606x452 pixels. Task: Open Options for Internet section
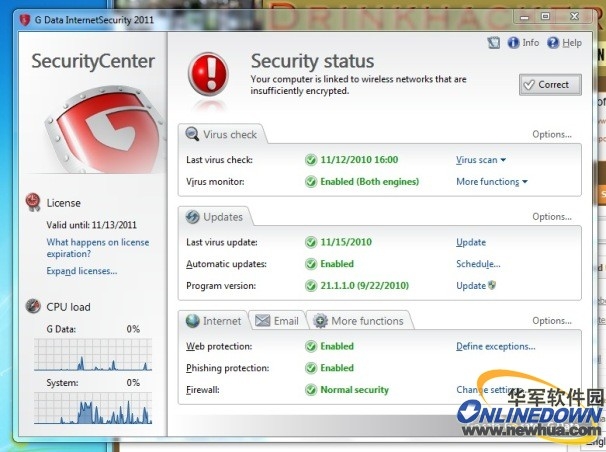click(x=552, y=321)
